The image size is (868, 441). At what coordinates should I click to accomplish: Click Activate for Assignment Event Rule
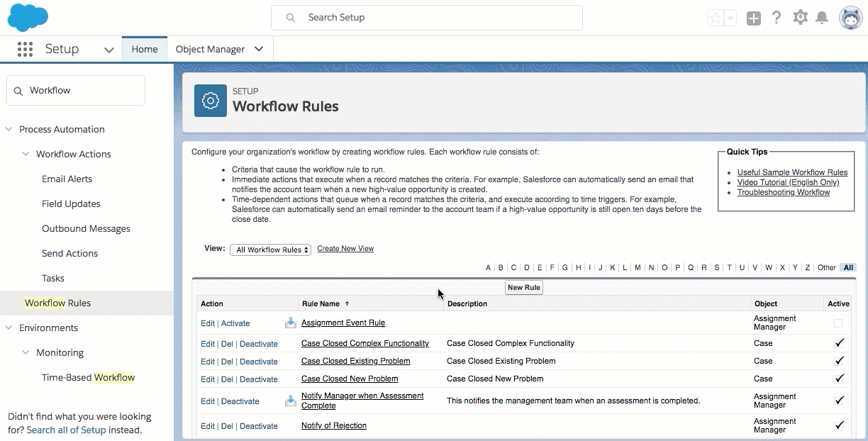point(235,323)
